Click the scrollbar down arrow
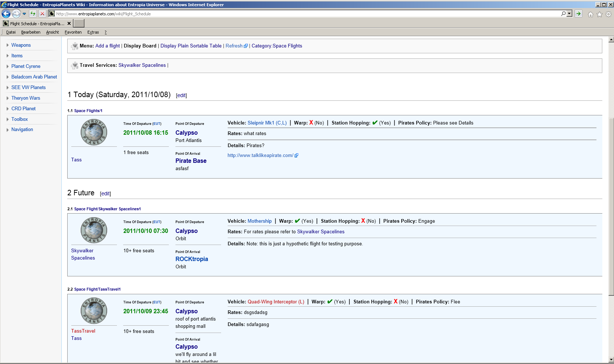 (611, 360)
